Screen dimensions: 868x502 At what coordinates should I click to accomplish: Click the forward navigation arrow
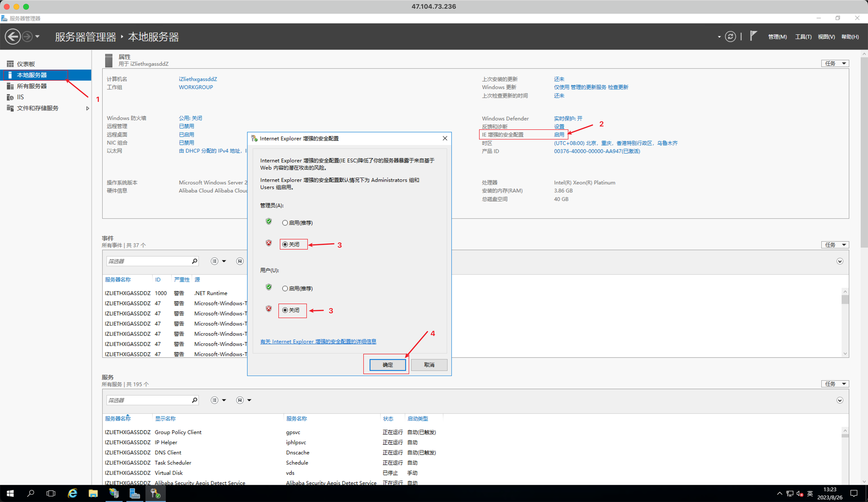click(27, 36)
